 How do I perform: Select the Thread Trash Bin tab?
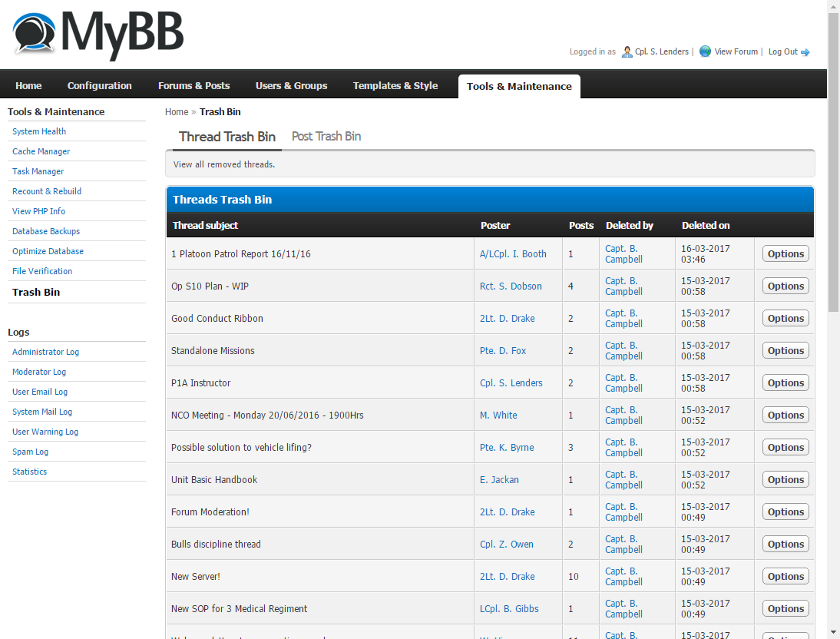point(227,137)
